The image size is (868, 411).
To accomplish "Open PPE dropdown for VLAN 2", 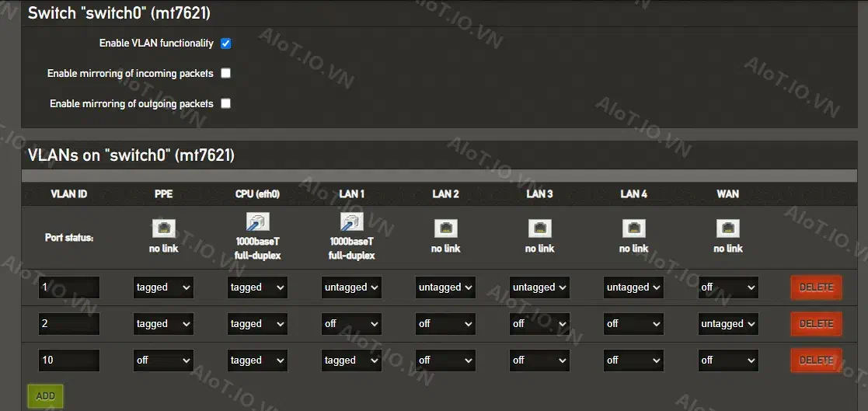I will [x=163, y=324].
